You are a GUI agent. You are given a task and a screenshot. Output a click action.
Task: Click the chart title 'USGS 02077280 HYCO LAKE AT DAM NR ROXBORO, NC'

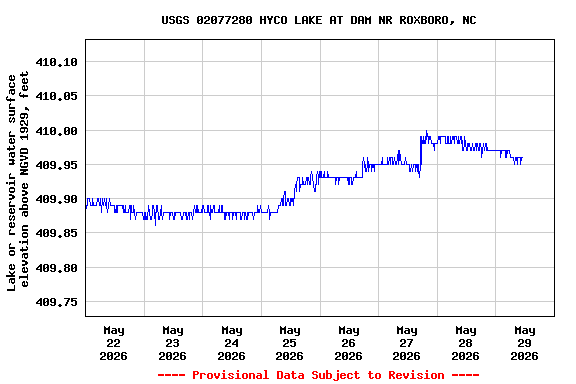pyautogui.click(x=318, y=20)
